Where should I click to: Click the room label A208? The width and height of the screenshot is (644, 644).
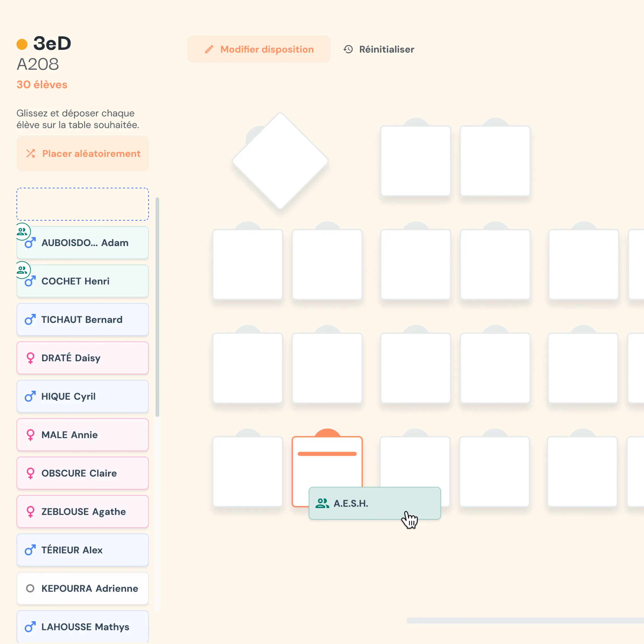pos(38,64)
